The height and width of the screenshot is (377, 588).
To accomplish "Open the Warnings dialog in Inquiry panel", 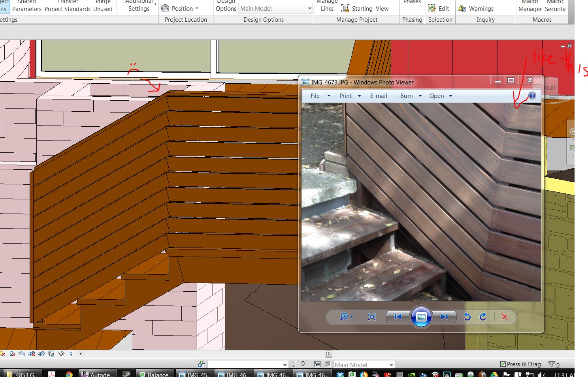I will click(x=480, y=8).
